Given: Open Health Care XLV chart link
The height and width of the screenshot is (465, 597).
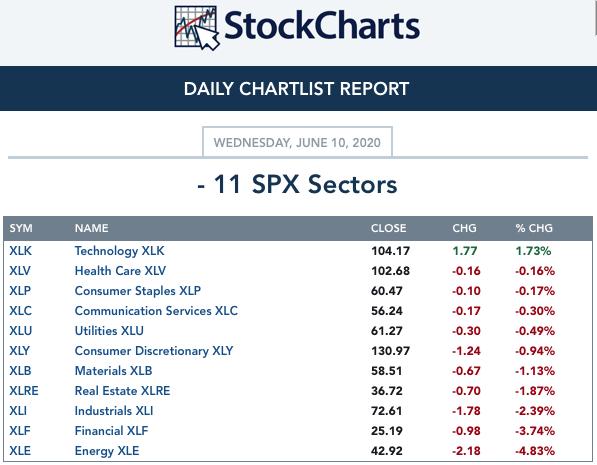Looking at the screenshot, I should coord(120,271).
